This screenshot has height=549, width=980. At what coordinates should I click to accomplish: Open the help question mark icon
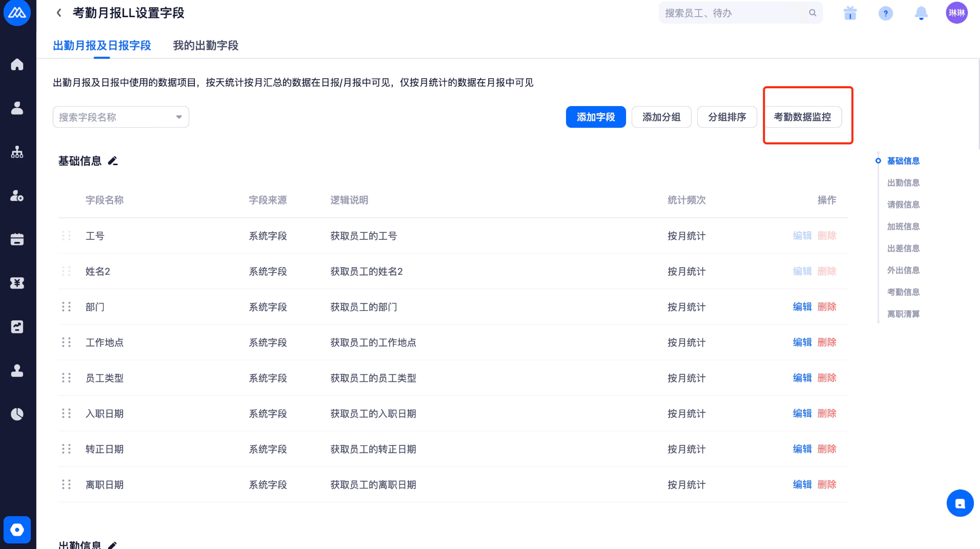[x=886, y=13]
